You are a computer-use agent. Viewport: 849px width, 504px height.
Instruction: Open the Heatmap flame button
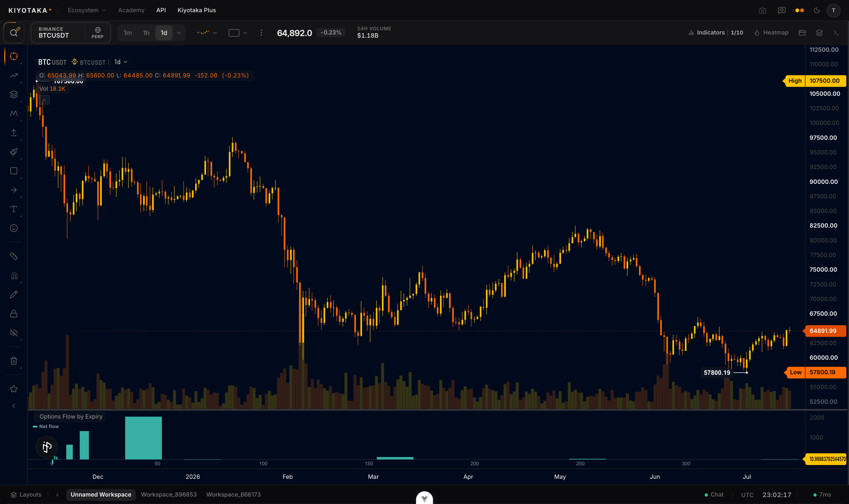tap(771, 33)
